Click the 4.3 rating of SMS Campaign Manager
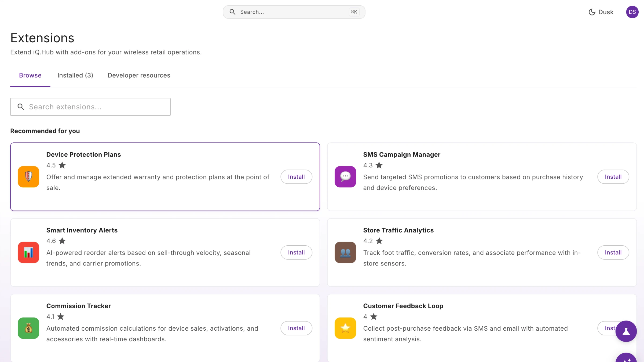Viewport: 644px width, 362px height. [368, 165]
